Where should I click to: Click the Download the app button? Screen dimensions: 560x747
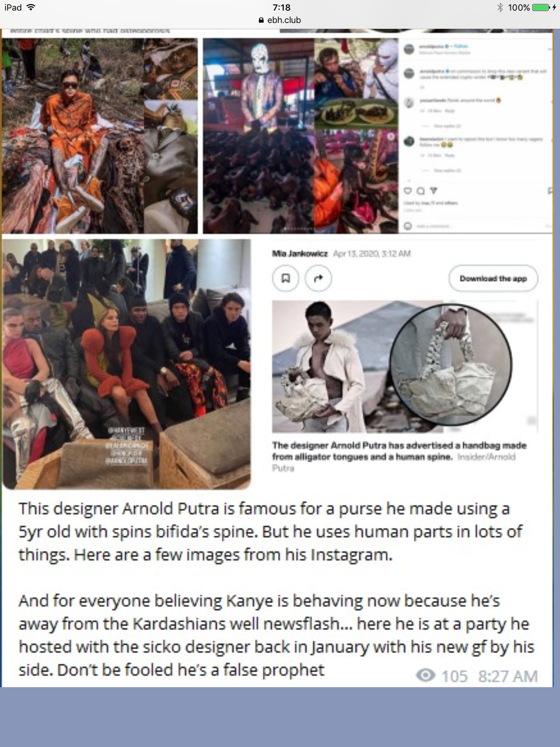(x=494, y=278)
